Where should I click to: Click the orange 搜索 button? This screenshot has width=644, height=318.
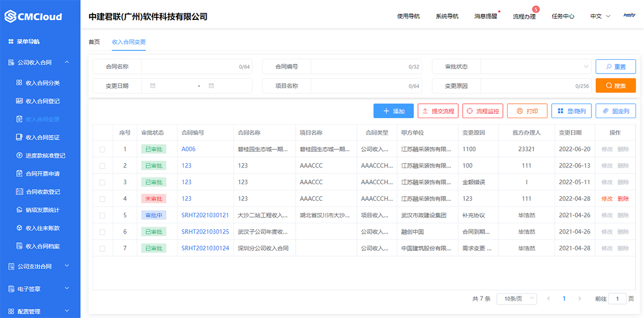click(616, 85)
